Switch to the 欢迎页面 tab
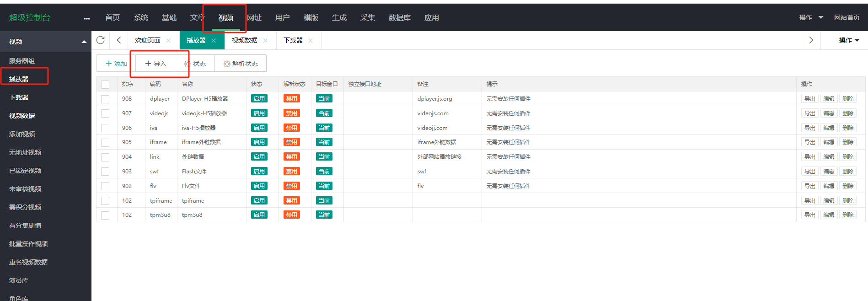The image size is (868, 301). [148, 40]
